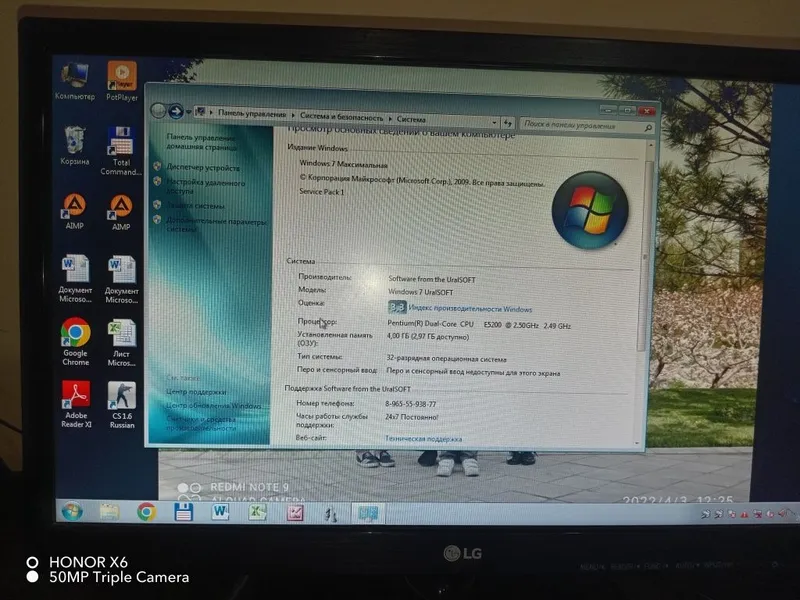
Task: Open Панель управления домашняя страница
Action: [202, 142]
